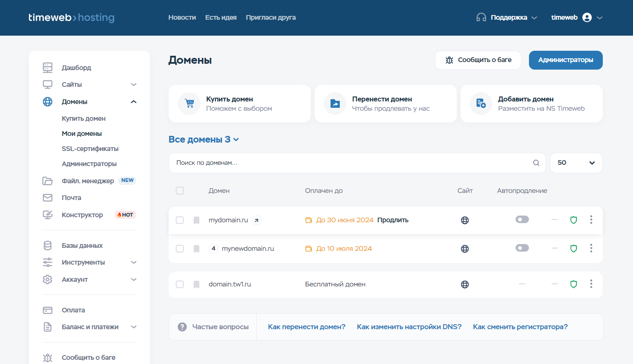Enable auto-renewal toggle for mydomain.ru
The width and height of the screenshot is (633, 364).
coord(522,220)
